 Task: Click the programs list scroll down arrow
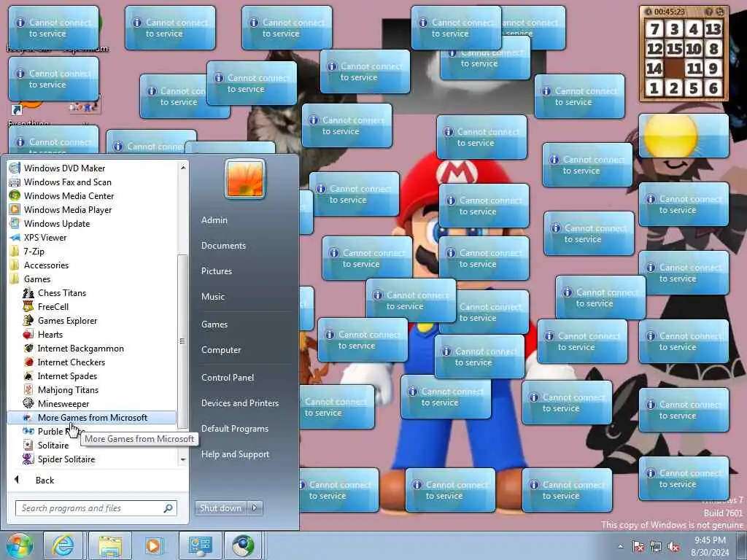pos(182,459)
